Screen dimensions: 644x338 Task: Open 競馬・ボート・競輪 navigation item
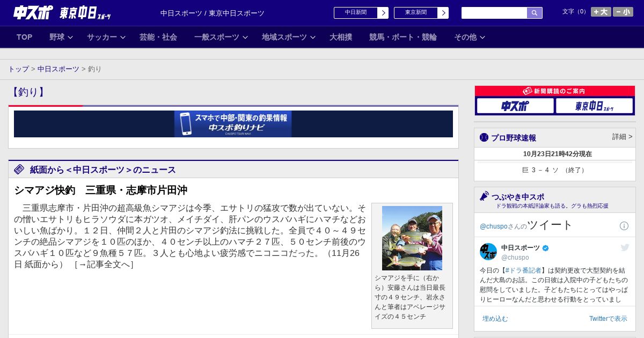point(403,37)
